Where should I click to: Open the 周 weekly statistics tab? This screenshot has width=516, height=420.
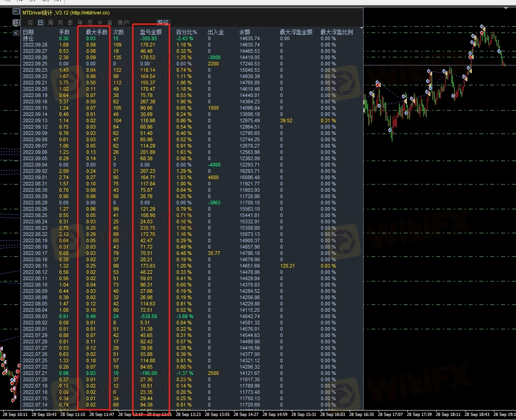[51, 23]
